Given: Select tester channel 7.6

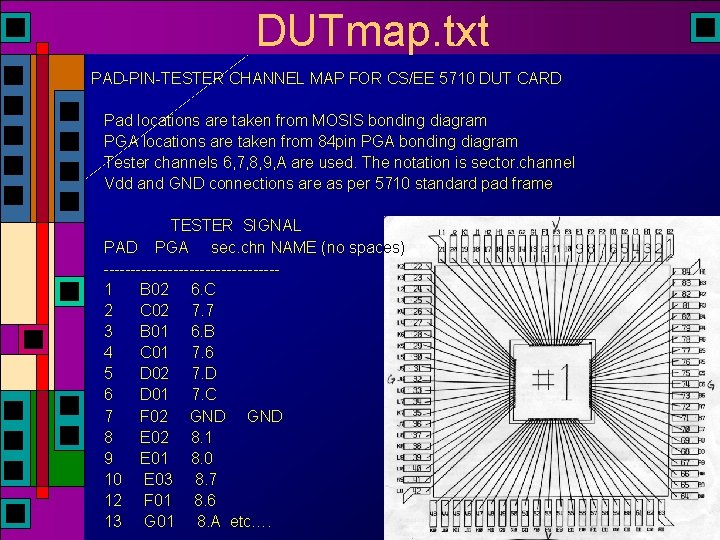Looking at the screenshot, I should tap(203, 353).
